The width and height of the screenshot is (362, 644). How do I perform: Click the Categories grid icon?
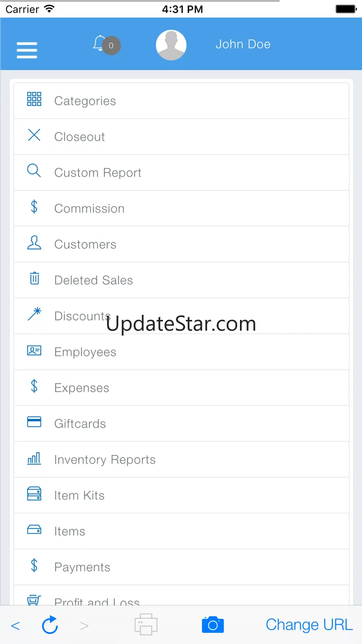coord(34,99)
